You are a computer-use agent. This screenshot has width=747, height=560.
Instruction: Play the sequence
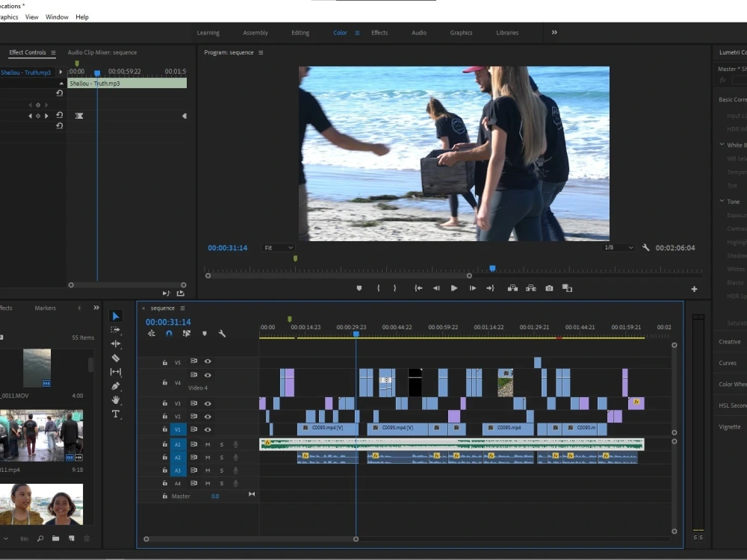pyautogui.click(x=454, y=288)
